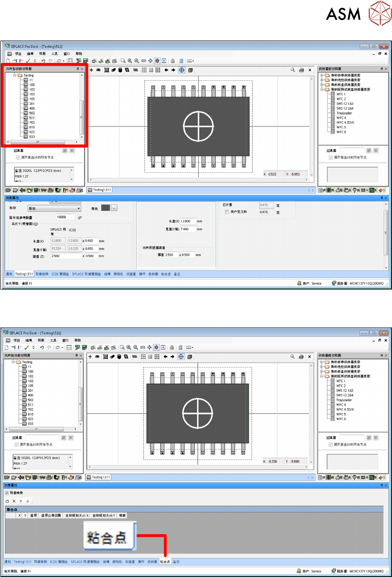Screen dimensions: 392x577
Task: Open the 编辑 menu in the upper window
Action: coord(30,53)
